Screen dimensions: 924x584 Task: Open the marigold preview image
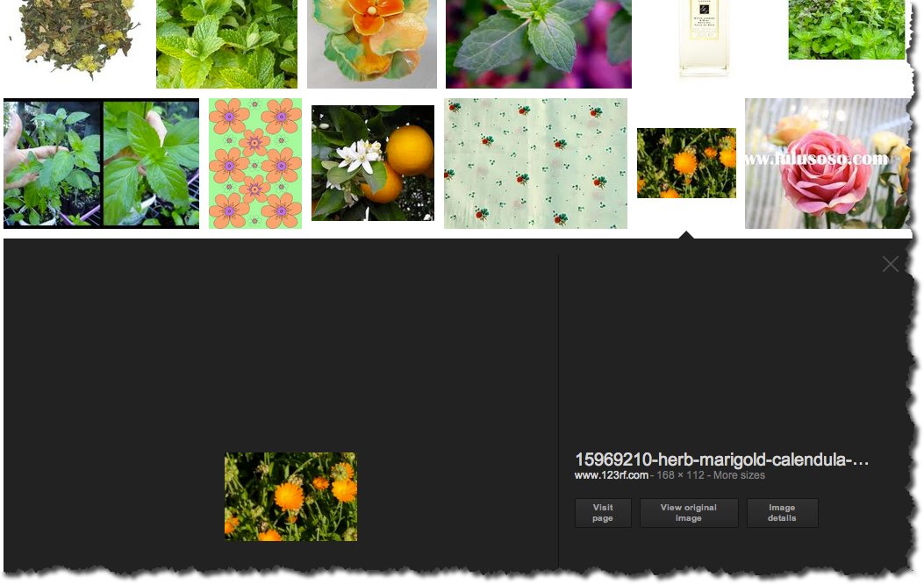tap(290, 496)
